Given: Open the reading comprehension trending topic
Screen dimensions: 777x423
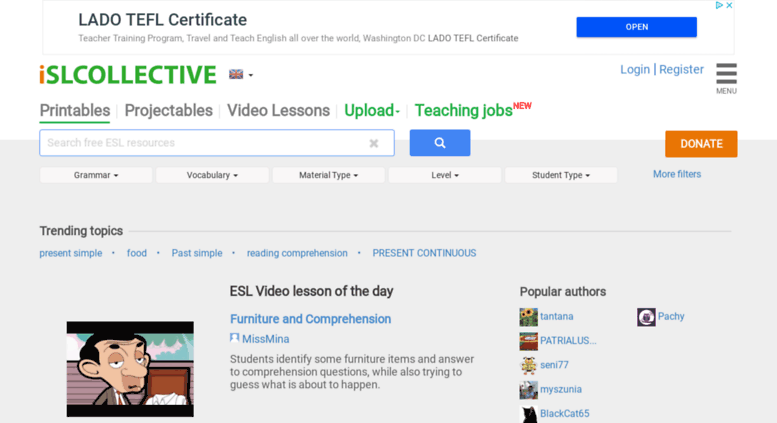Looking at the screenshot, I should pyautogui.click(x=297, y=253).
